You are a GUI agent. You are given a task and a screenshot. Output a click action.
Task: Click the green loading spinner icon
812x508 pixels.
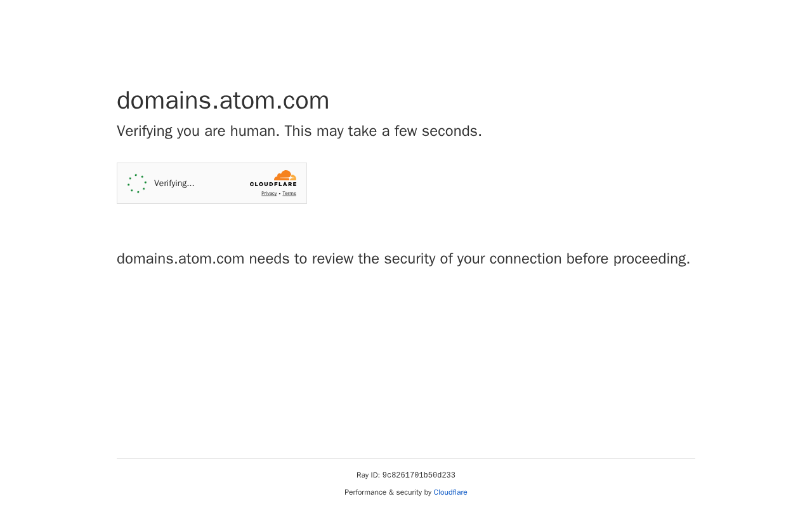tap(137, 184)
